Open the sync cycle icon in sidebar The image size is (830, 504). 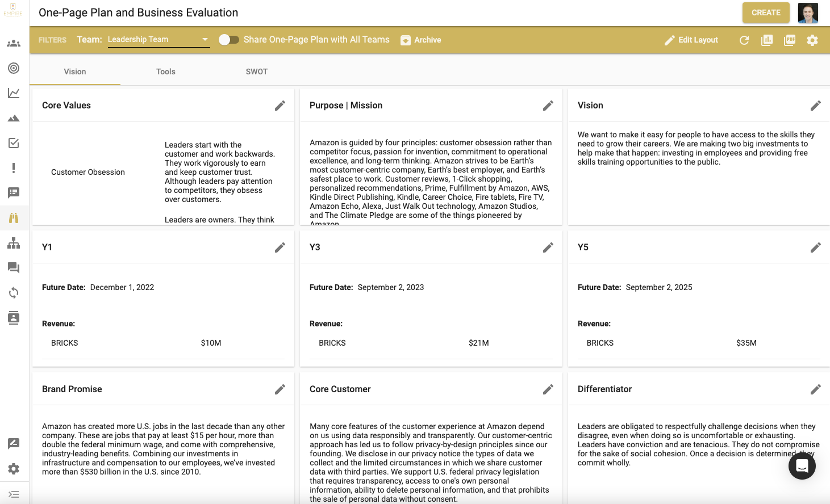[x=14, y=293]
